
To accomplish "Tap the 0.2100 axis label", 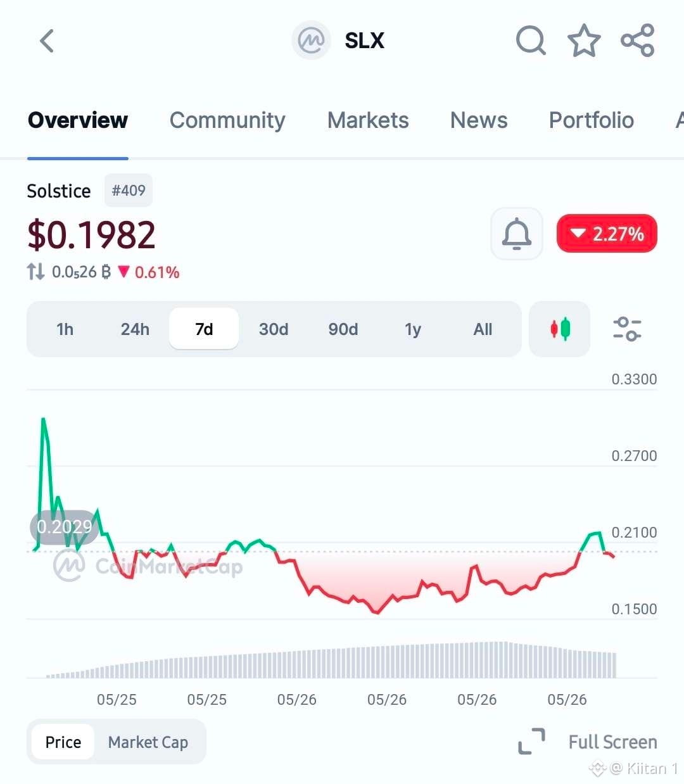I will tap(634, 533).
